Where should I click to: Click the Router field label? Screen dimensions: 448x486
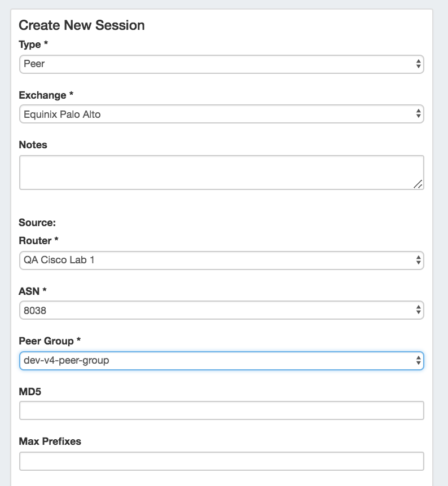pyautogui.click(x=38, y=241)
